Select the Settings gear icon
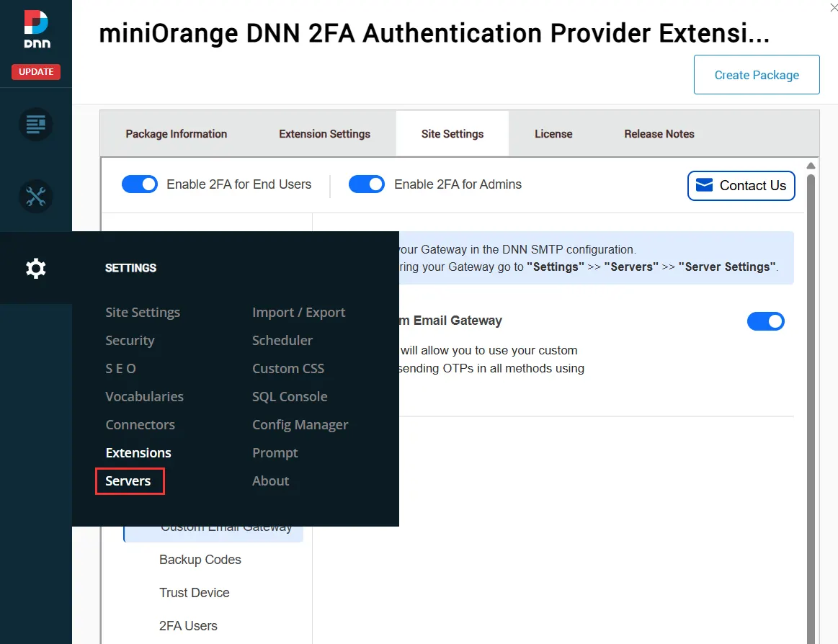This screenshot has width=838, height=644. pyautogui.click(x=35, y=268)
